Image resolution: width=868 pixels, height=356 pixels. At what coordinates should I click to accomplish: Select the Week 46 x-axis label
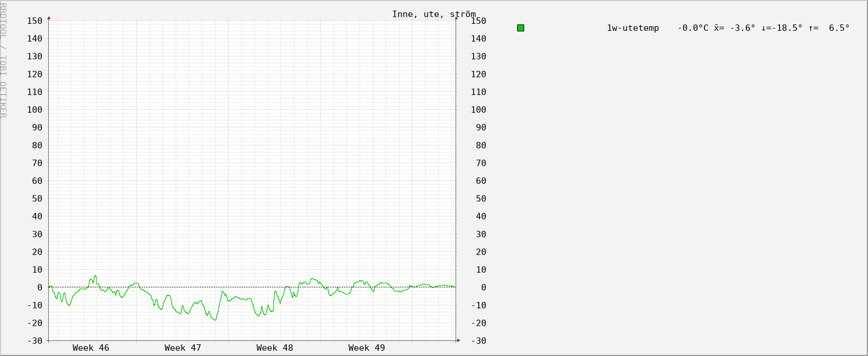pos(91,348)
